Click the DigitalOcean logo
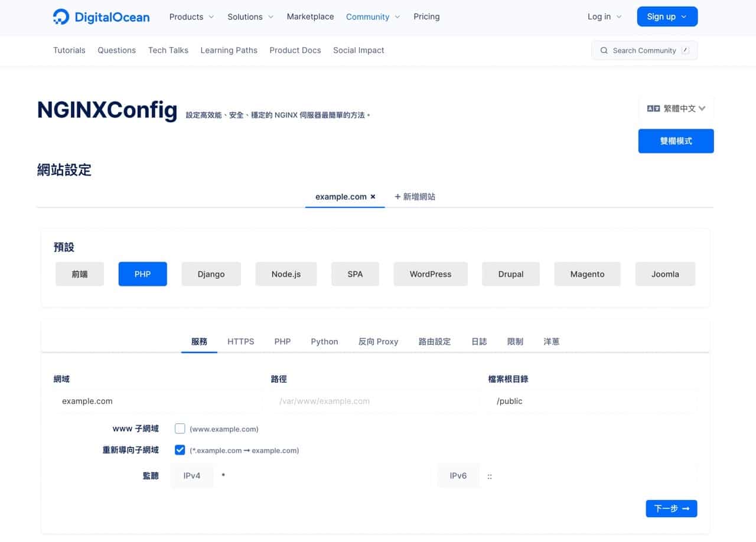 101,17
